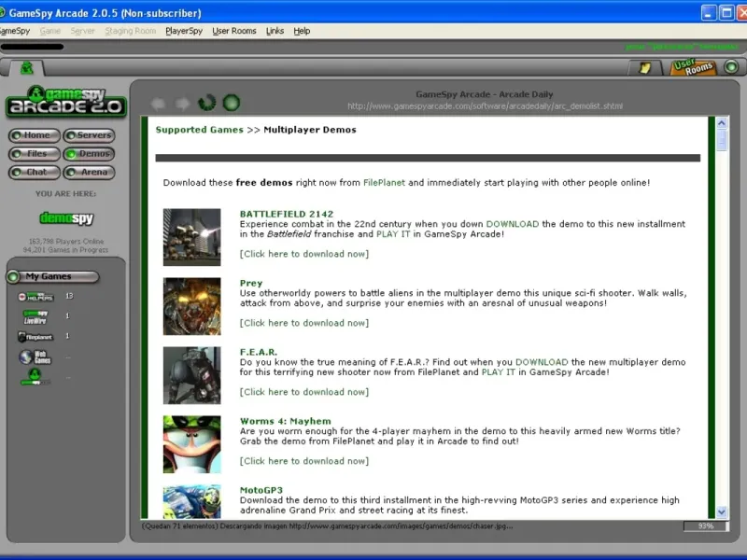This screenshot has height=560, width=747.
Task: Click the green stop button next to refresh
Action: point(232,103)
